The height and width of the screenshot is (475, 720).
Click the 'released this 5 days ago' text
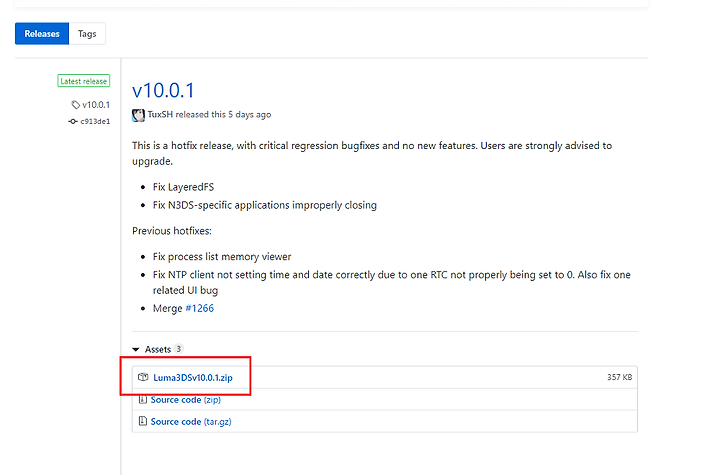[223, 114]
